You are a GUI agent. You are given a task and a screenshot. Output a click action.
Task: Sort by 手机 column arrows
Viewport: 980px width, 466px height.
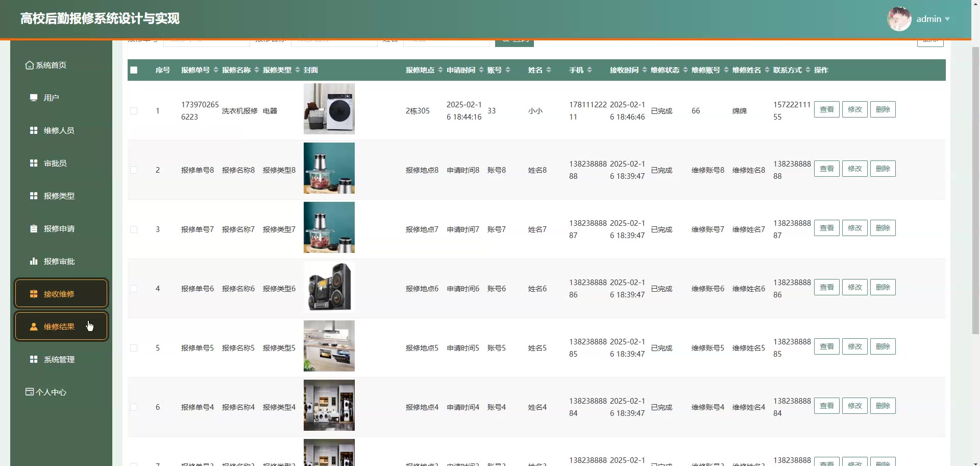tap(590, 70)
